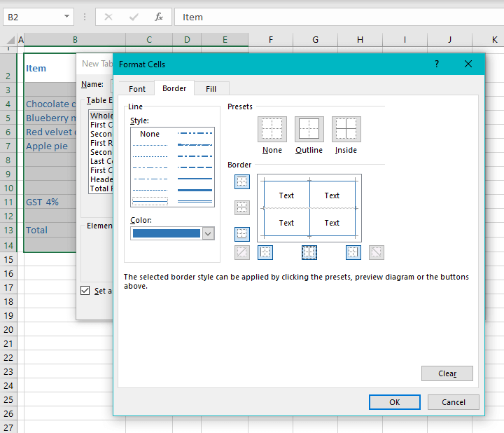Select column J header
The height and width of the screenshot is (433, 504).
click(x=449, y=39)
